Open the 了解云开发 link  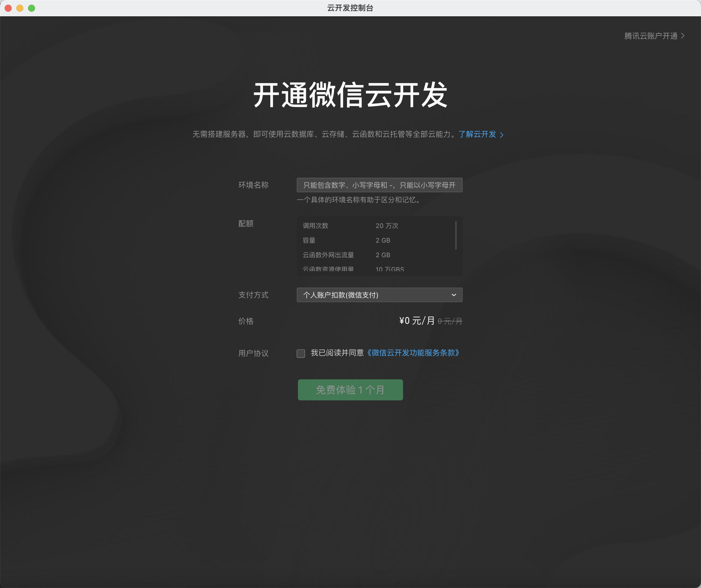(477, 134)
